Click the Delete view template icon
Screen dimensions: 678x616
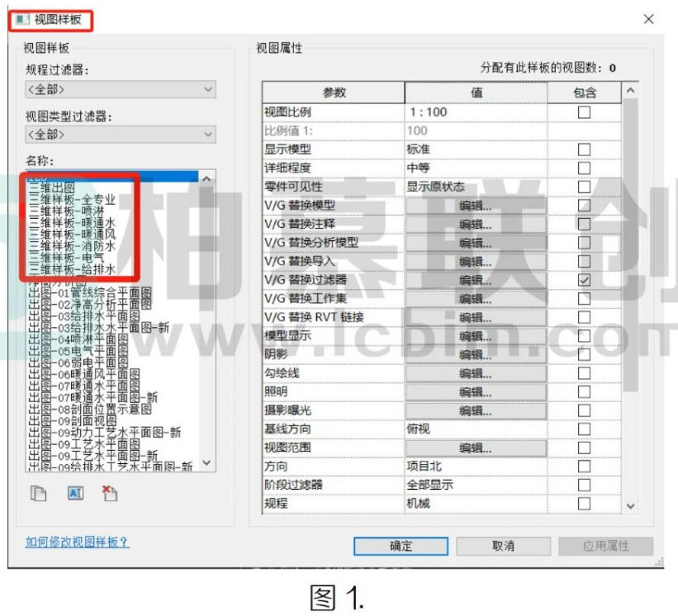point(110,493)
